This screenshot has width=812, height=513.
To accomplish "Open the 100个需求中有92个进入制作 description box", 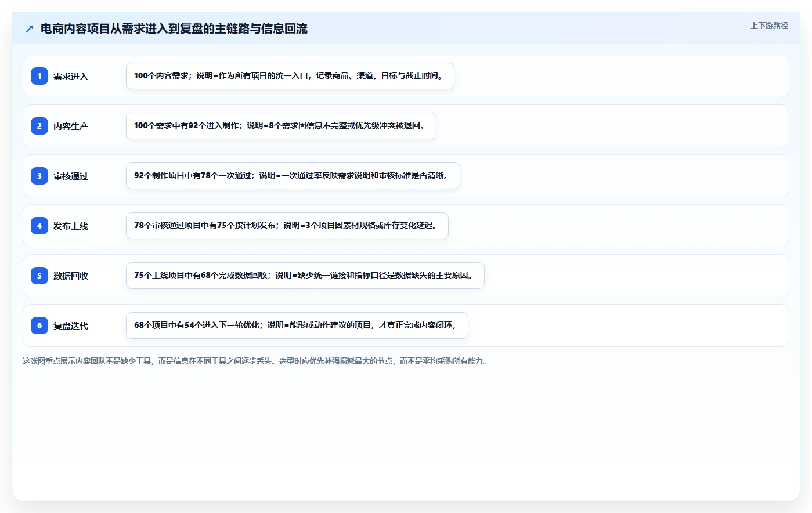I will (281, 126).
